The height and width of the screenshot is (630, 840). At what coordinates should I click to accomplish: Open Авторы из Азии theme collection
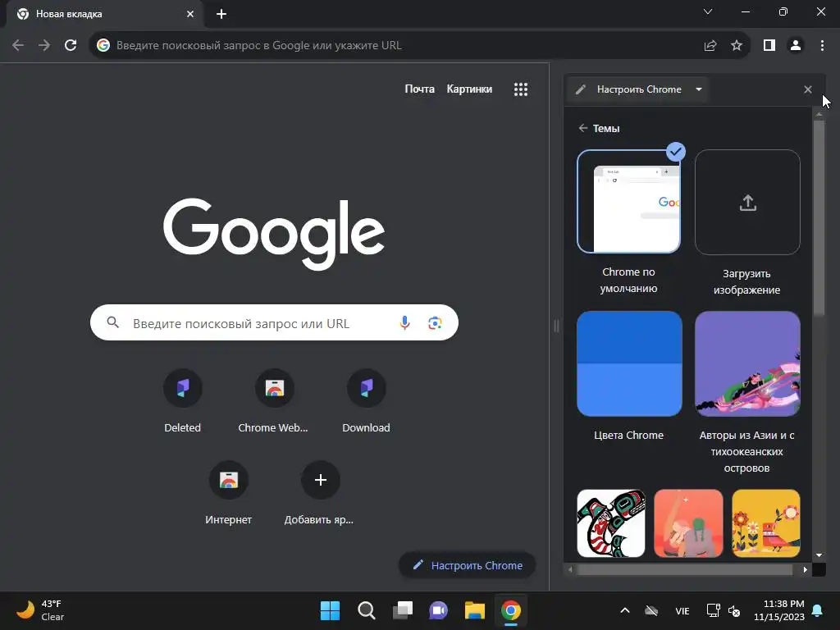pyautogui.click(x=747, y=363)
